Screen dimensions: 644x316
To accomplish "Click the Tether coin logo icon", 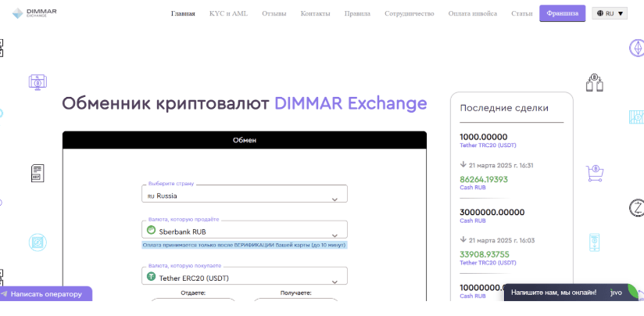I will pyautogui.click(x=151, y=276).
